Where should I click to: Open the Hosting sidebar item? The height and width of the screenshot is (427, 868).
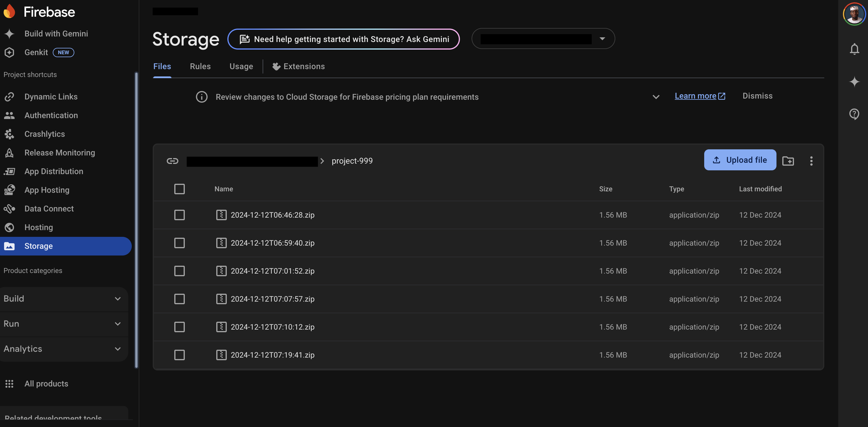tap(66, 227)
